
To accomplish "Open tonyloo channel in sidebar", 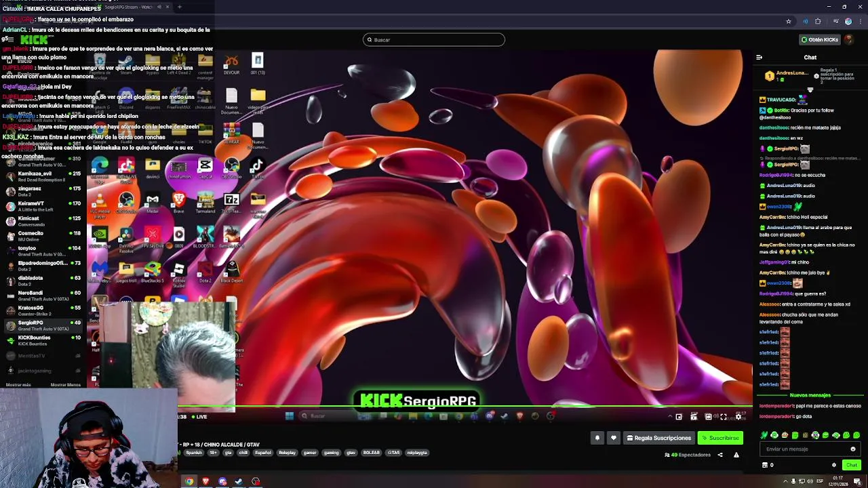I will coord(42,251).
